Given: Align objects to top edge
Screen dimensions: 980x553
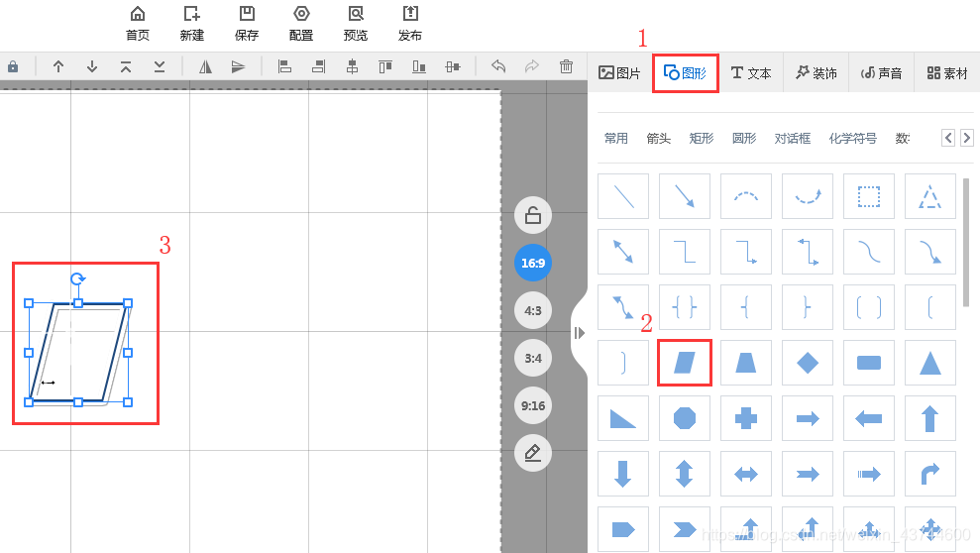Looking at the screenshot, I should point(385,66).
